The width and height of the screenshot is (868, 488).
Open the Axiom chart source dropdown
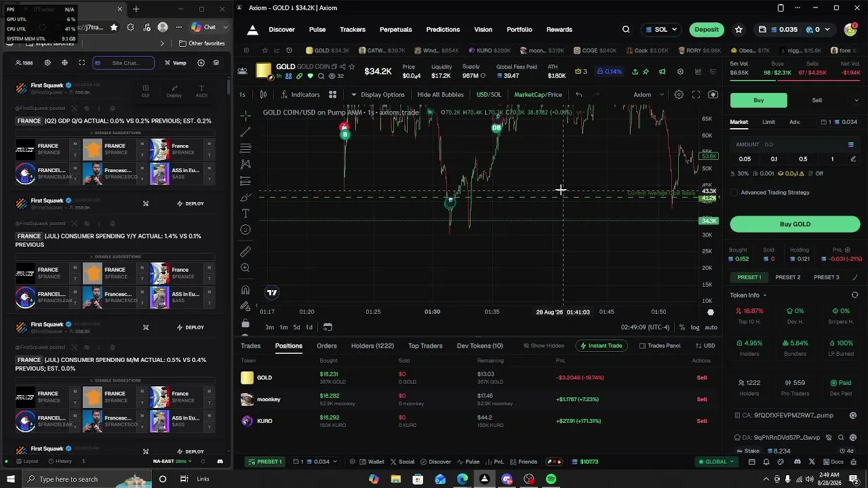(x=648, y=95)
